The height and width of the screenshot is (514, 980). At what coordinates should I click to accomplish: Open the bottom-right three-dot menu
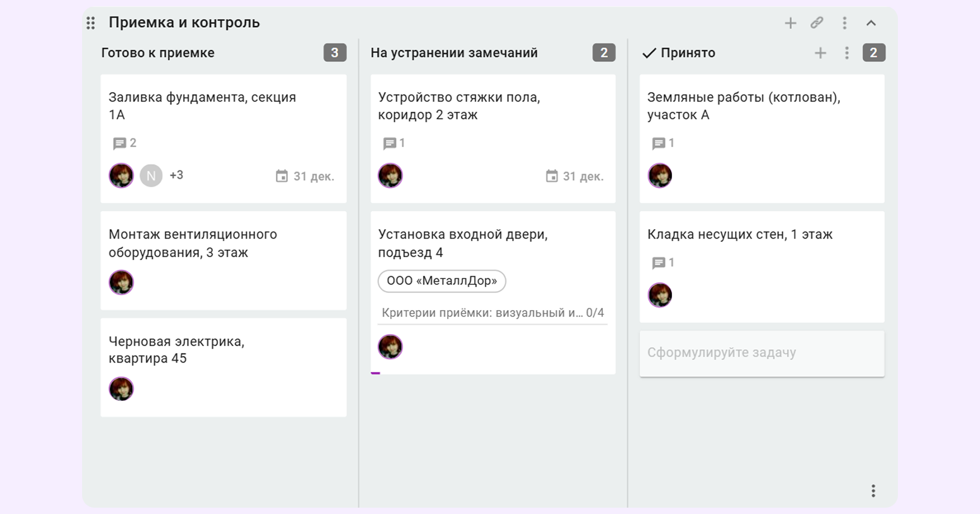pyautogui.click(x=873, y=491)
